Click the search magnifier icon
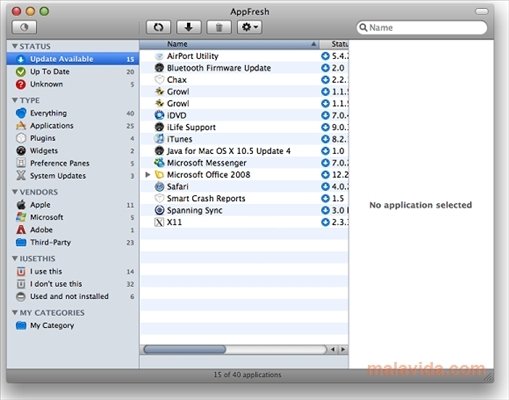Viewport: 509px width, 400px height. click(x=363, y=27)
